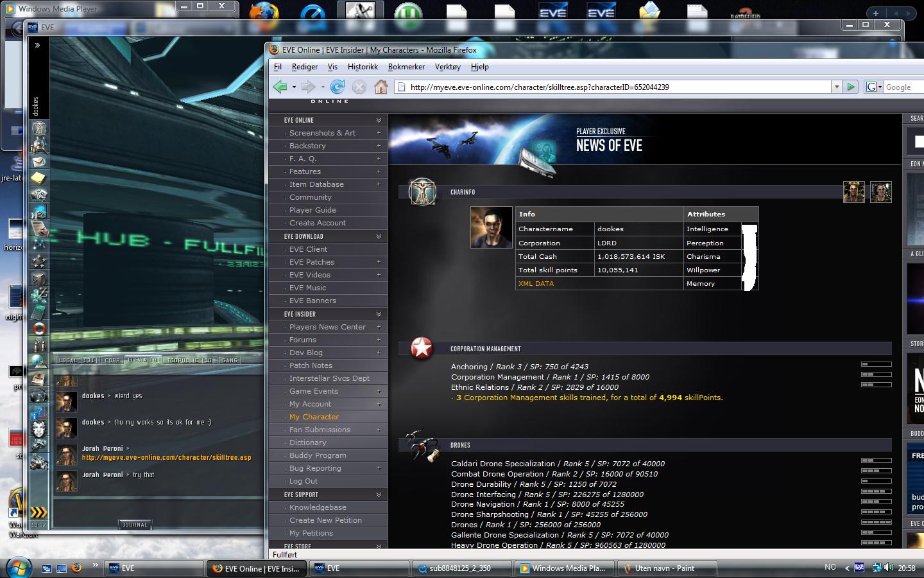
Task: Open the XML DATA link
Action: click(x=536, y=283)
